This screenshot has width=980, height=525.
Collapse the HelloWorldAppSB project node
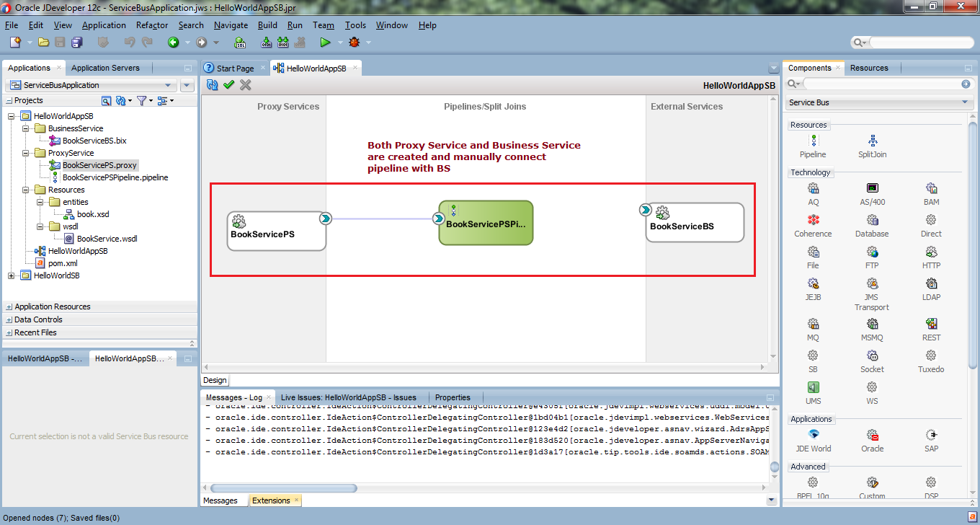coord(11,116)
